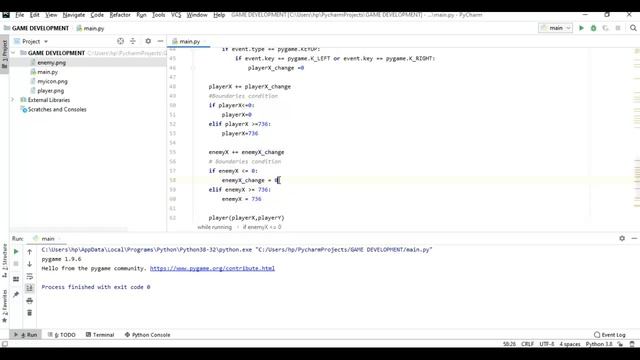Click the stop icon in Run tool window
640x360 pixels.
click(x=16, y=264)
